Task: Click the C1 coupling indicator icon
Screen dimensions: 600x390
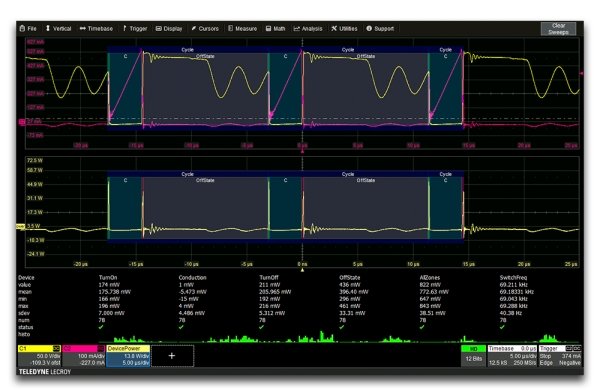Action: click(56, 349)
